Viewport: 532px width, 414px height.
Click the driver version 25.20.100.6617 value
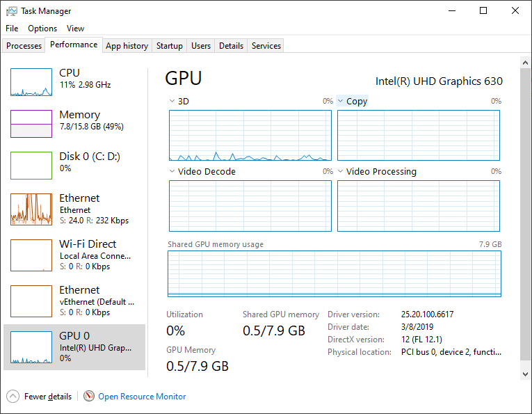click(x=427, y=315)
